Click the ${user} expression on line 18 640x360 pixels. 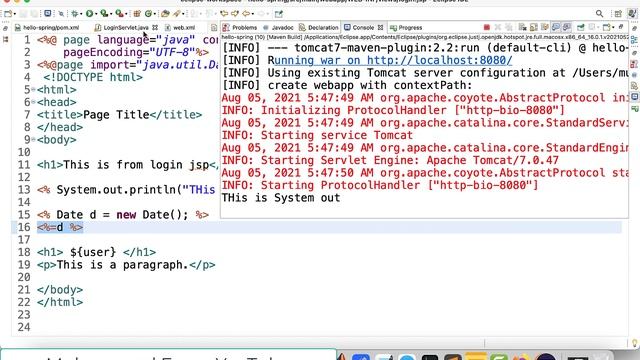93,252
